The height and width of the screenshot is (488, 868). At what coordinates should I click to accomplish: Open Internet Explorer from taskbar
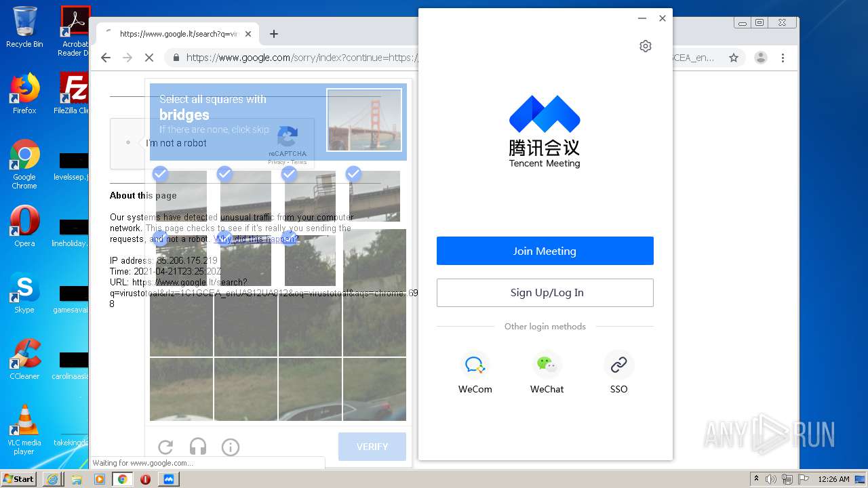point(53,479)
